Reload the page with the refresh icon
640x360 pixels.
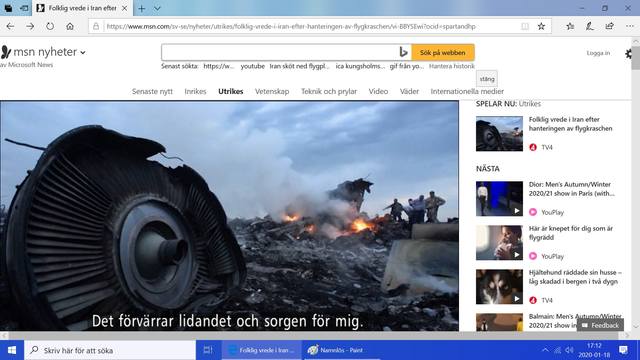pyautogui.click(x=50, y=27)
